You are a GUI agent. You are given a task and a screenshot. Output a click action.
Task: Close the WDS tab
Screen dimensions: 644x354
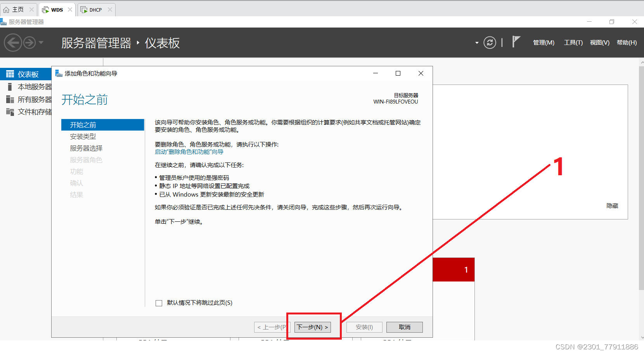click(70, 10)
